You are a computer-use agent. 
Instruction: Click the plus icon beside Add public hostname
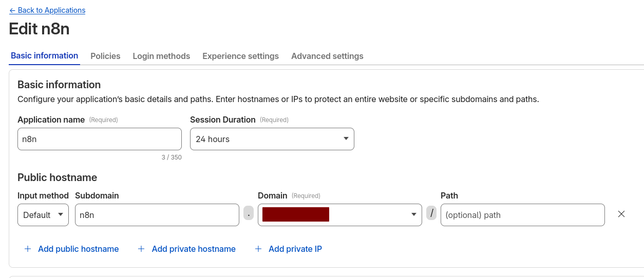pos(28,249)
